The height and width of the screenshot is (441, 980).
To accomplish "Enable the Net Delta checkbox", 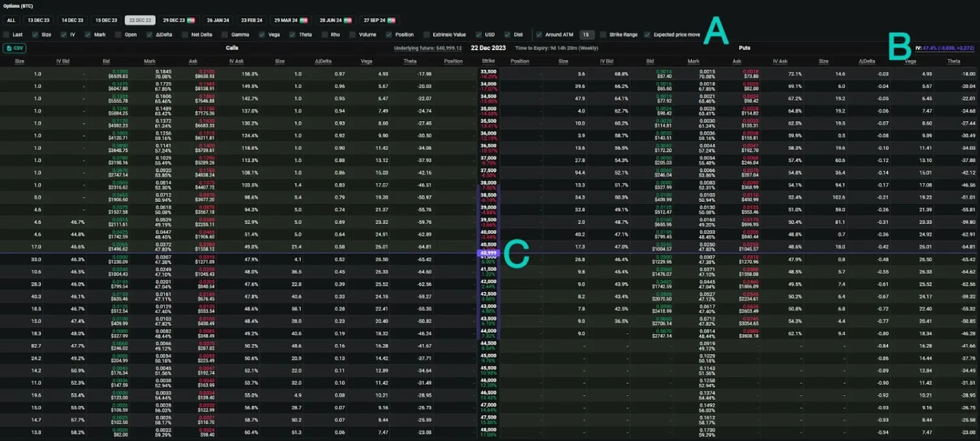I will click(x=185, y=35).
